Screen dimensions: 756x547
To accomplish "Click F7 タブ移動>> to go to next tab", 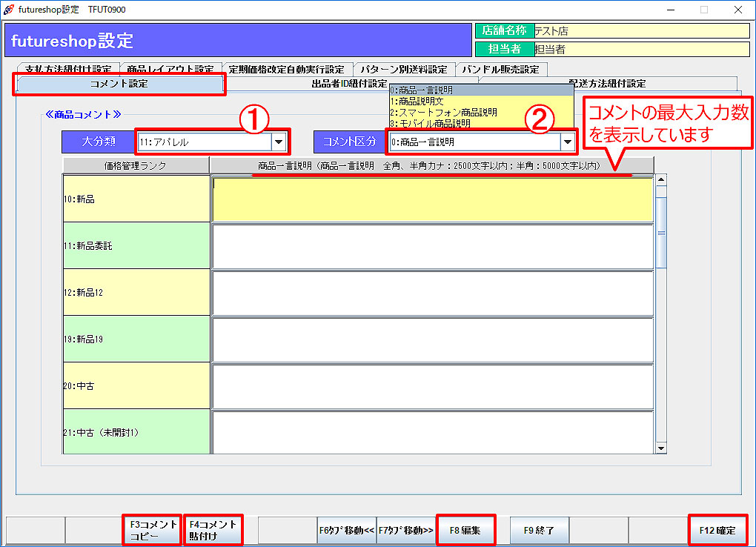I will pyautogui.click(x=406, y=531).
